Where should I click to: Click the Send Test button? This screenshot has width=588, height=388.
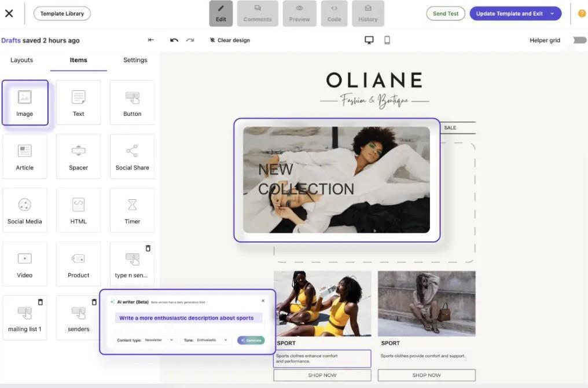tap(446, 13)
